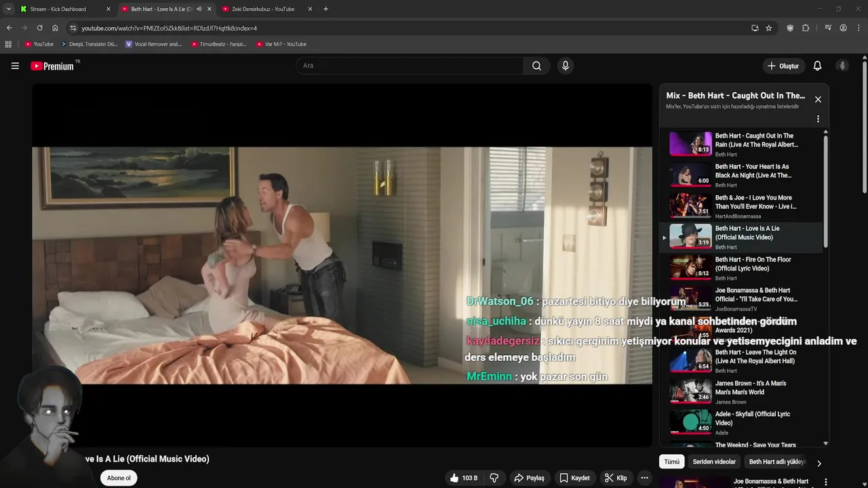Play I Love You More Than You'll Ever Know
Viewport: 868px width, 488px height.
click(x=741, y=206)
